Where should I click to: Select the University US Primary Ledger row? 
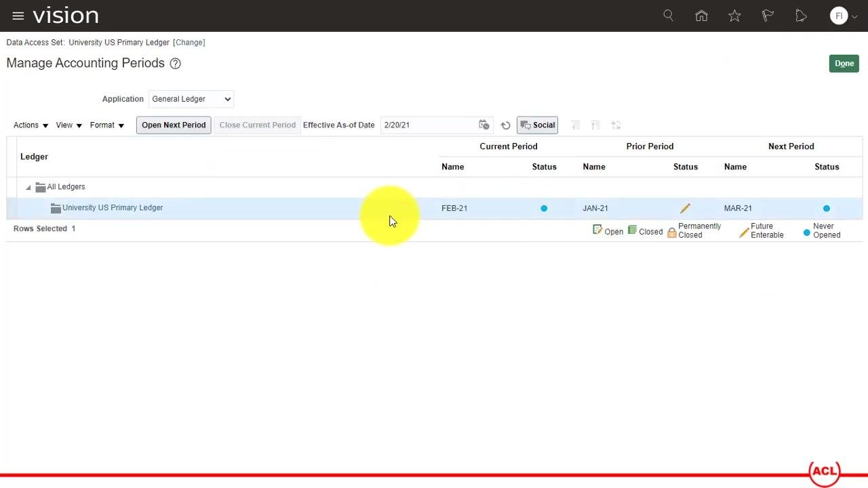[x=434, y=208]
